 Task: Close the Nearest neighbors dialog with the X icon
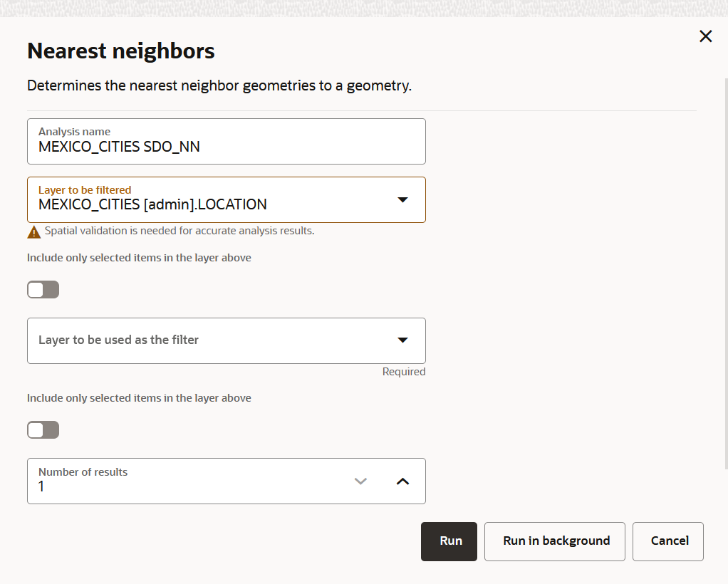click(705, 36)
